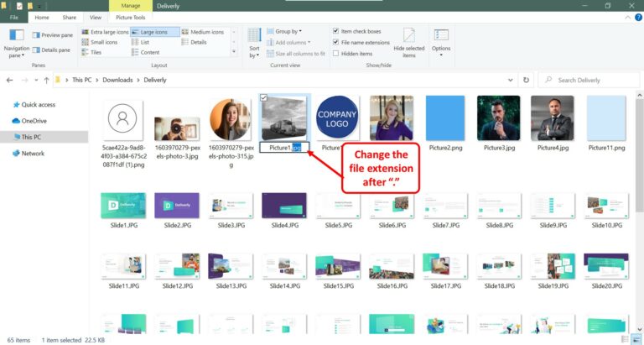This screenshot has height=345, width=644.
Task: Open Quick access in sidebar
Action: pos(34,104)
